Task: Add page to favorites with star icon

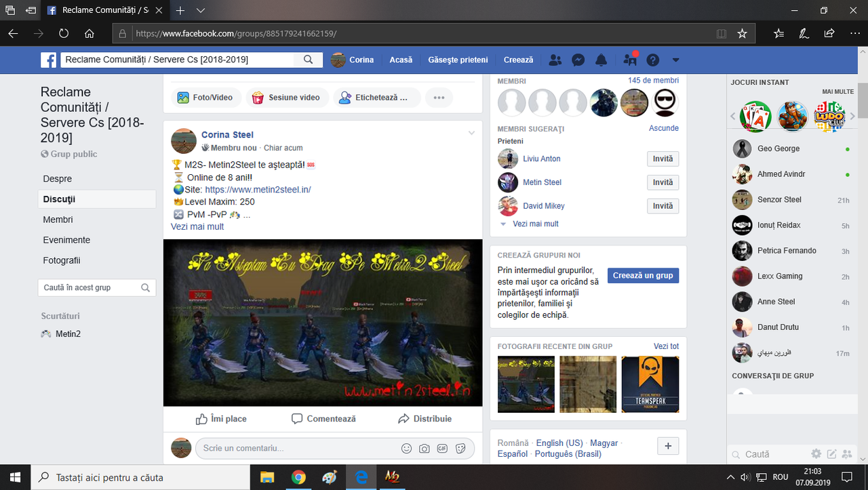Action: [x=742, y=33]
